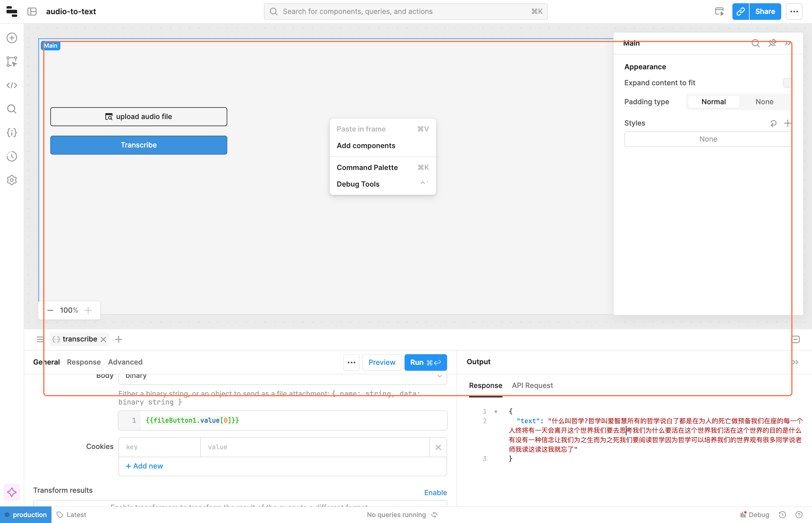Open the component tree icon in left sidebar
The width and height of the screenshot is (812, 523).
(x=12, y=62)
